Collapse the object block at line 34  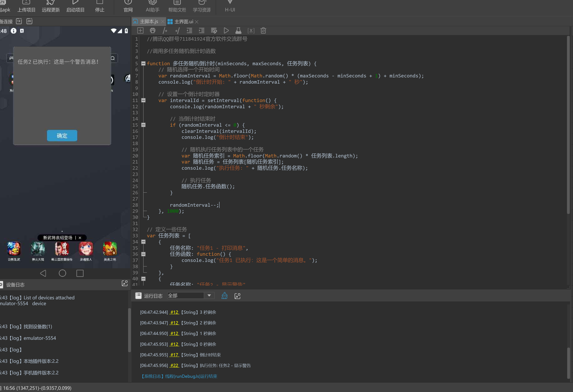pos(143,242)
